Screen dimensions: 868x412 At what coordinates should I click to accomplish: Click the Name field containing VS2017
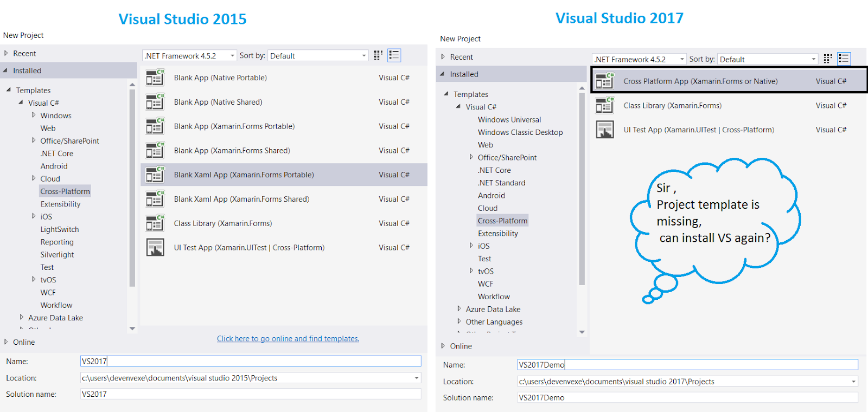251,361
